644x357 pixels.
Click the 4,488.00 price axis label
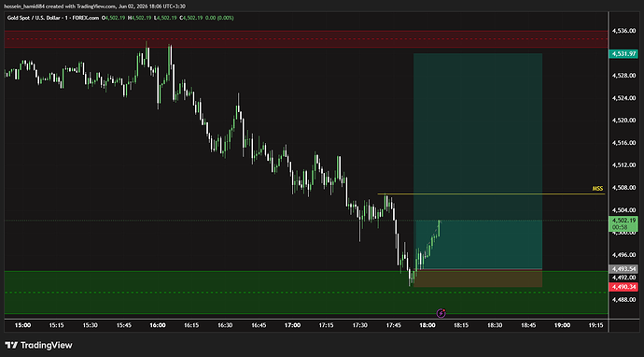623,299
